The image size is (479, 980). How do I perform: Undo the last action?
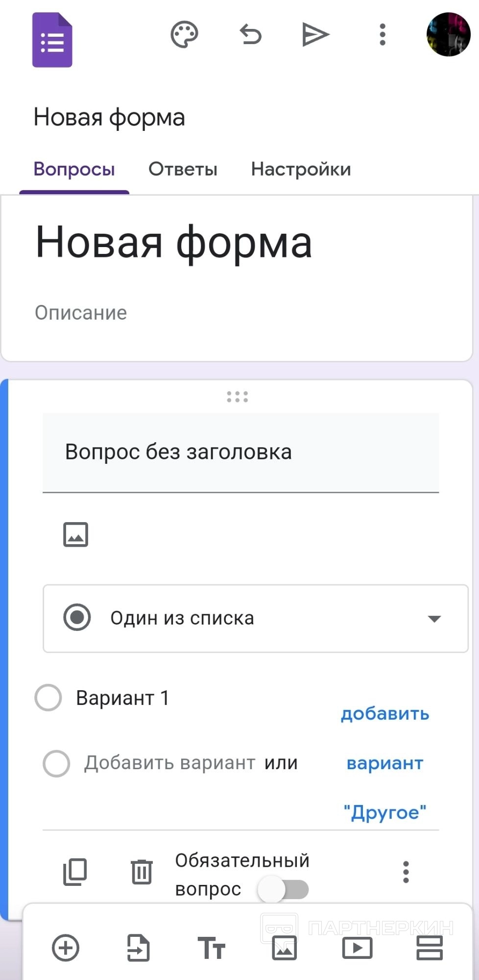250,35
